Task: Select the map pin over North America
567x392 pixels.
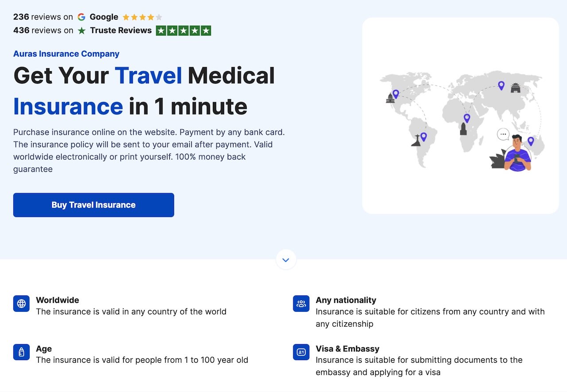Action: [396, 94]
